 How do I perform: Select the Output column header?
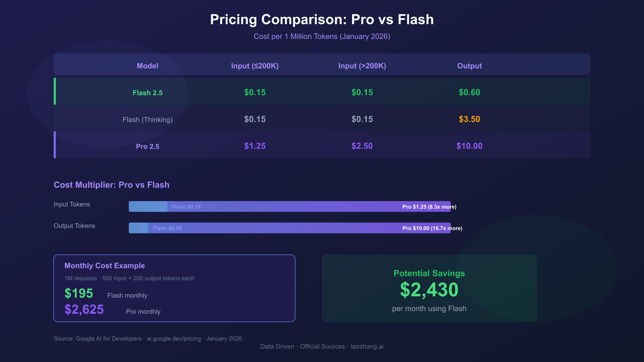(x=469, y=66)
